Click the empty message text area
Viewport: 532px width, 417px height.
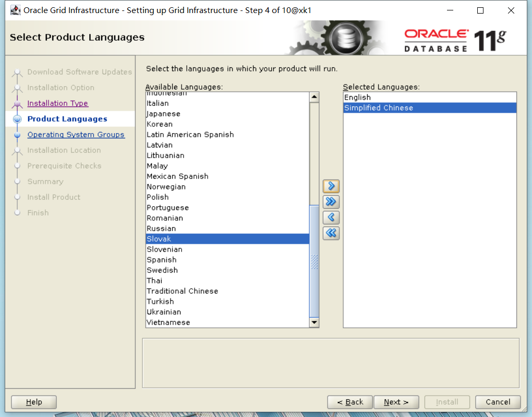[331, 363]
